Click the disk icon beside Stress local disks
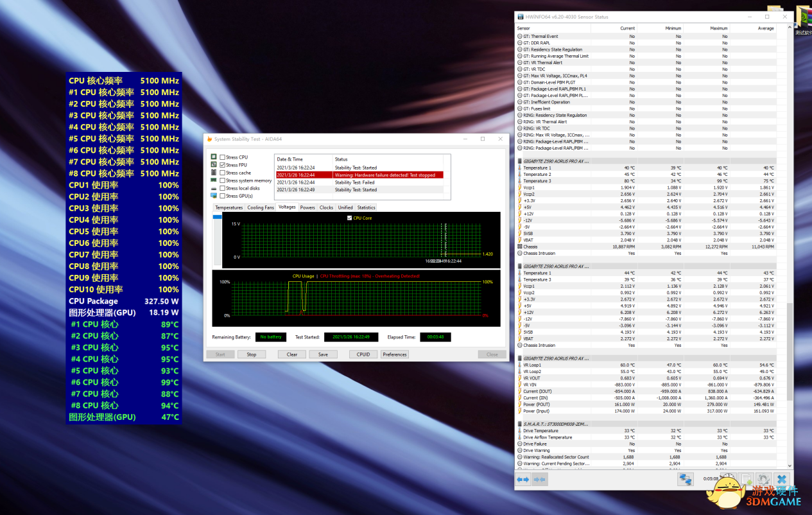Viewport: 812px width, 515px height. click(214, 188)
